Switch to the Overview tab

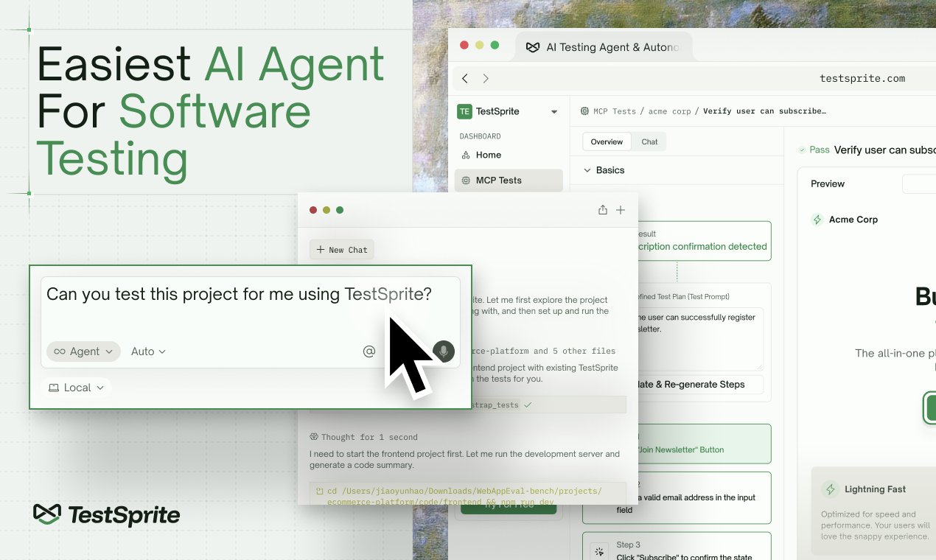point(607,141)
